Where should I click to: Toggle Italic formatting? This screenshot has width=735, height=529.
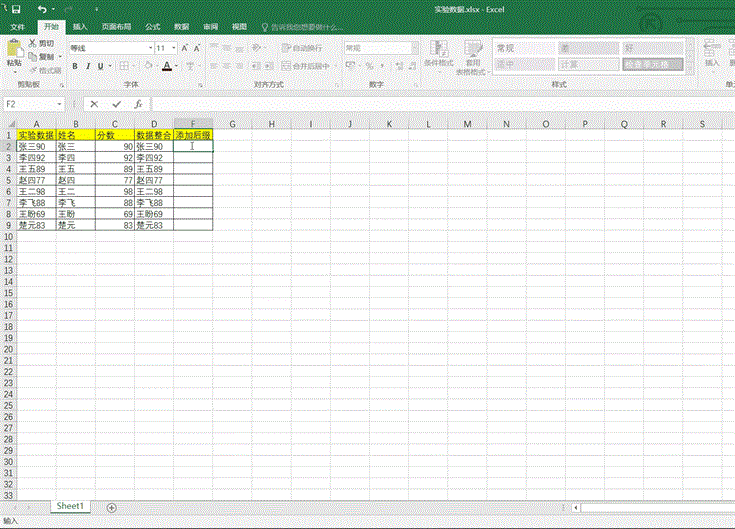click(88, 67)
